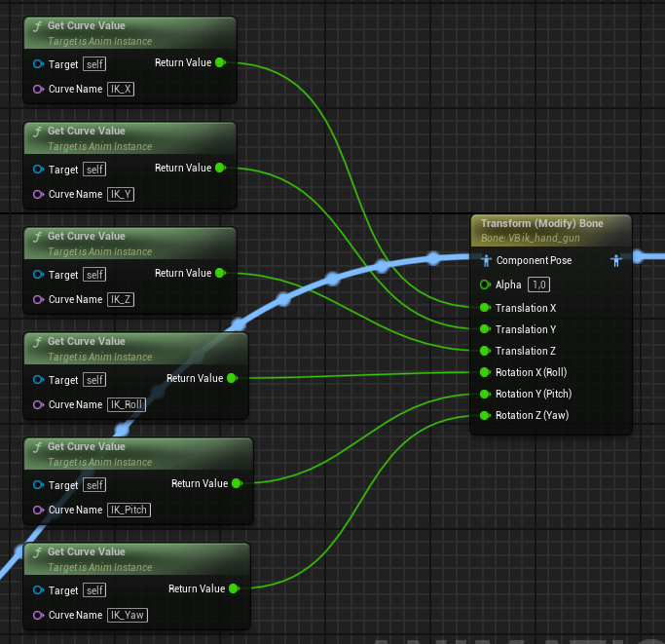The height and width of the screenshot is (644, 665).
Task: Edit the IK_Pitch curve name field
Action: point(129,510)
